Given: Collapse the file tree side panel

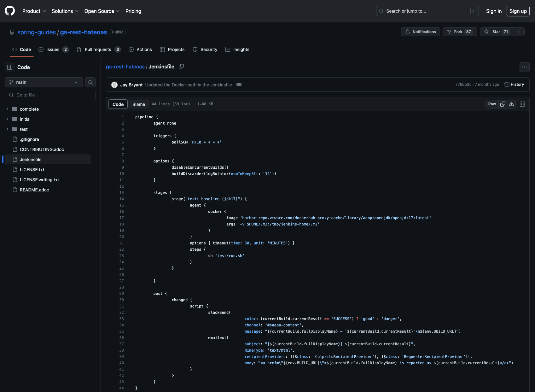Looking at the screenshot, I should [10, 67].
